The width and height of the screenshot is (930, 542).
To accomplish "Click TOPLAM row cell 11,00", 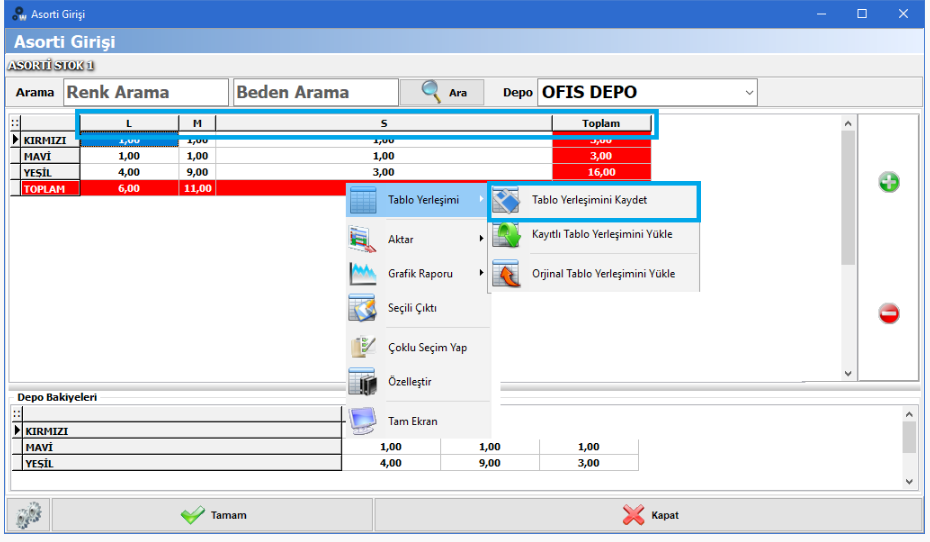I will coord(197,188).
